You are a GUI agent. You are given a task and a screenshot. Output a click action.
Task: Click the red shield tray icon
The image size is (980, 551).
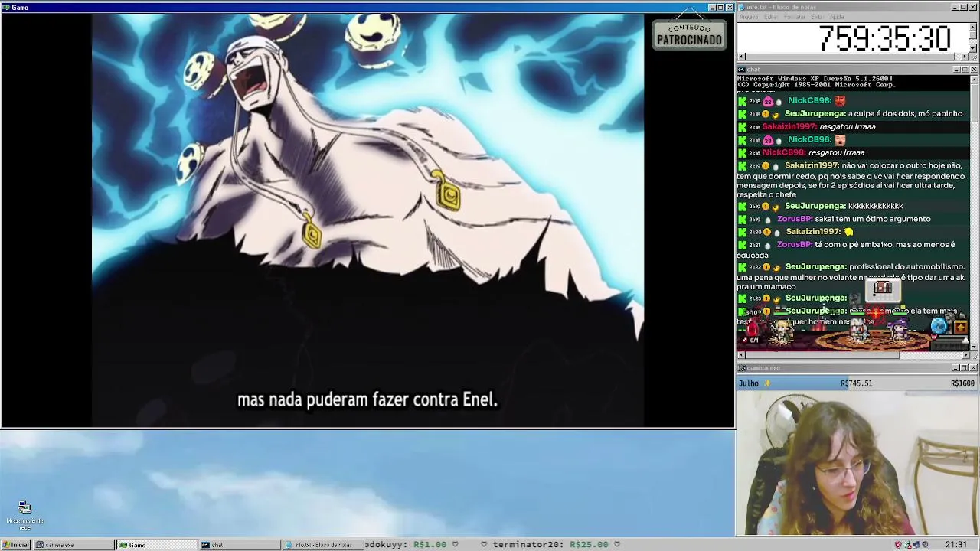[898, 545]
